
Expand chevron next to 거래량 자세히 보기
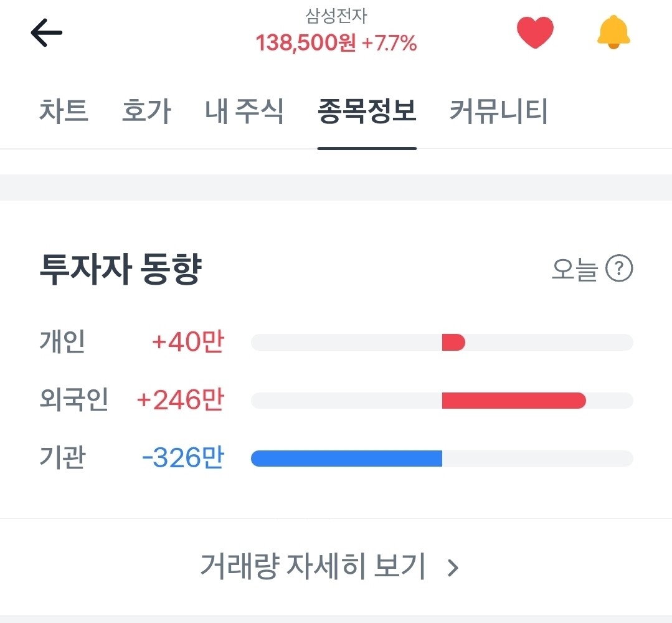453,568
